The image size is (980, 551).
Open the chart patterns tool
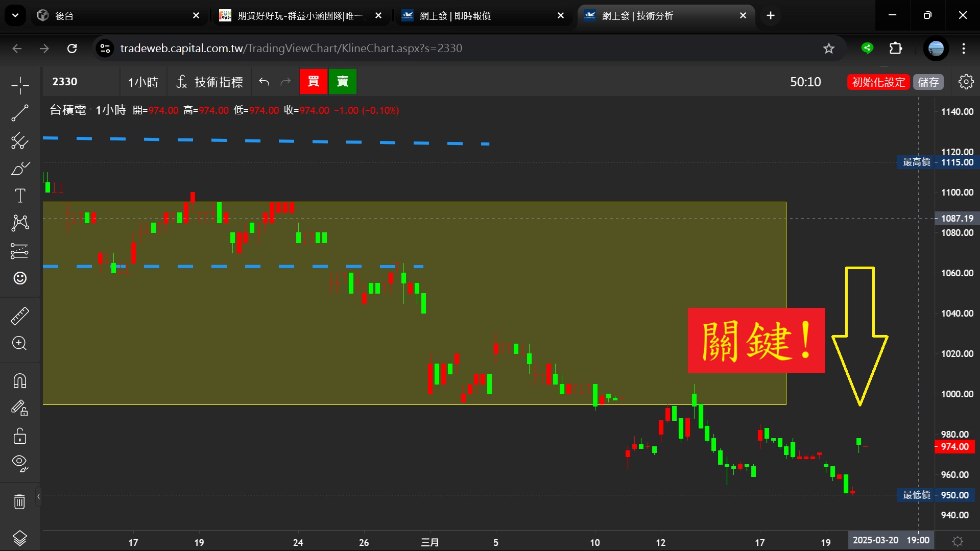tap(20, 223)
